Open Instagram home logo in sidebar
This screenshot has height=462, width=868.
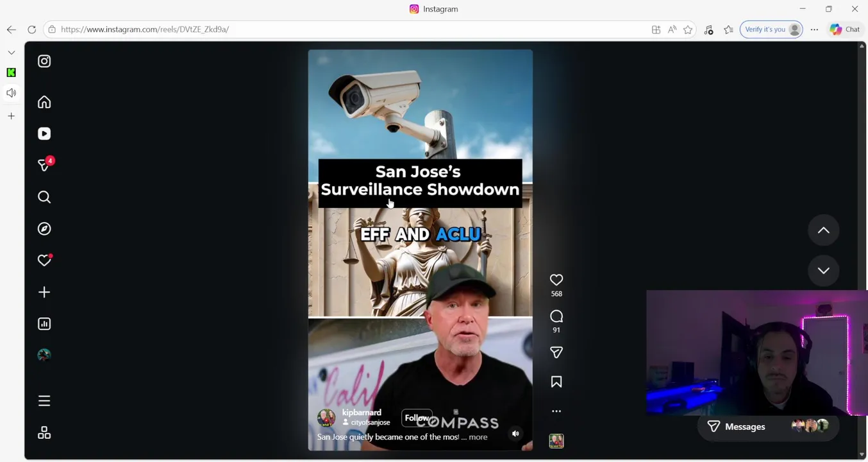point(44,61)
